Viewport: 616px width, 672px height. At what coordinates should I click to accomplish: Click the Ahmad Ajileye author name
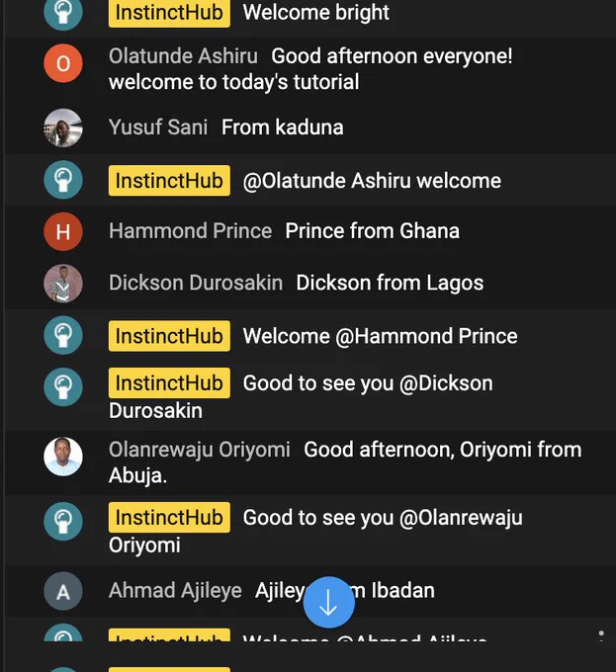(x=175, y=591)
